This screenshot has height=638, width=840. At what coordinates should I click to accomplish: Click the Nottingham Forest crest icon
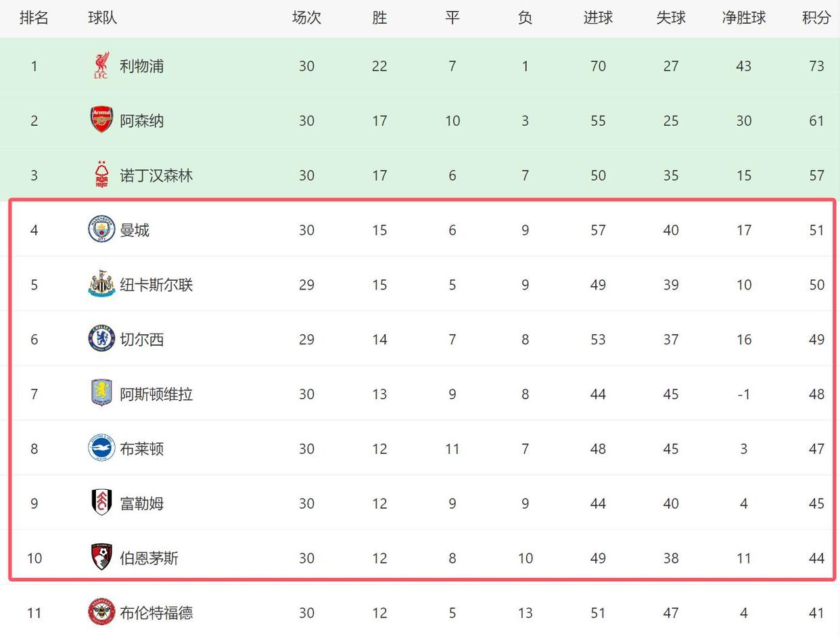(x=101, y=175)
